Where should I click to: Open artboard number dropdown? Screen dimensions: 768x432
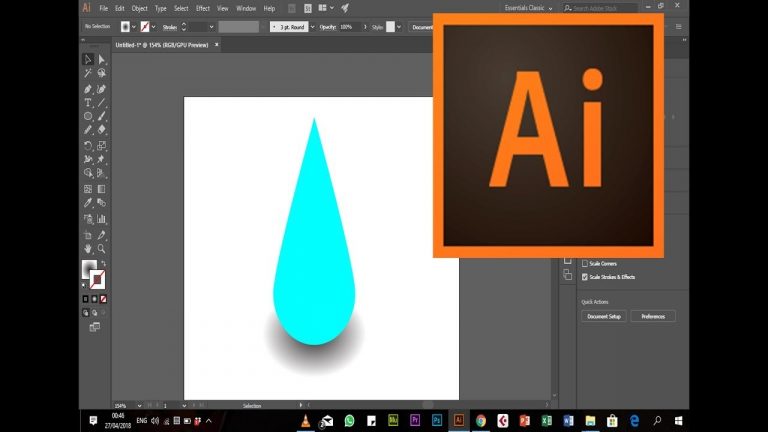point(184,406)
